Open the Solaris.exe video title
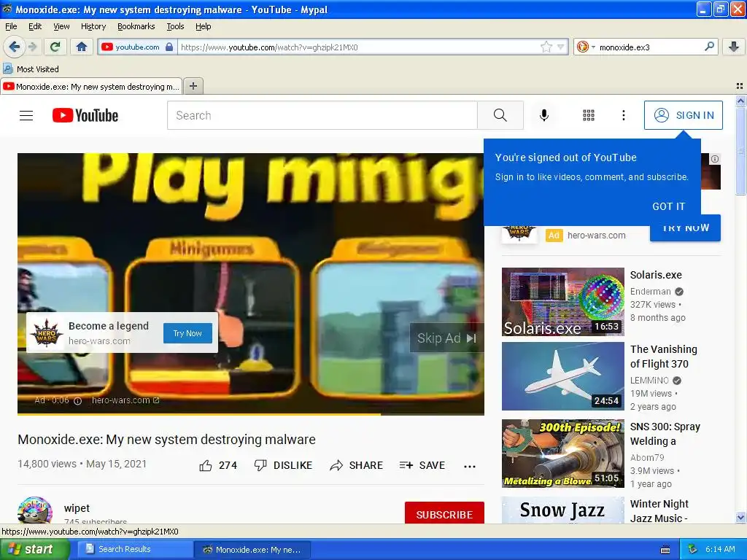Image resolution: width=747 pixels, height=560 pixels. [x=656, y=275]
